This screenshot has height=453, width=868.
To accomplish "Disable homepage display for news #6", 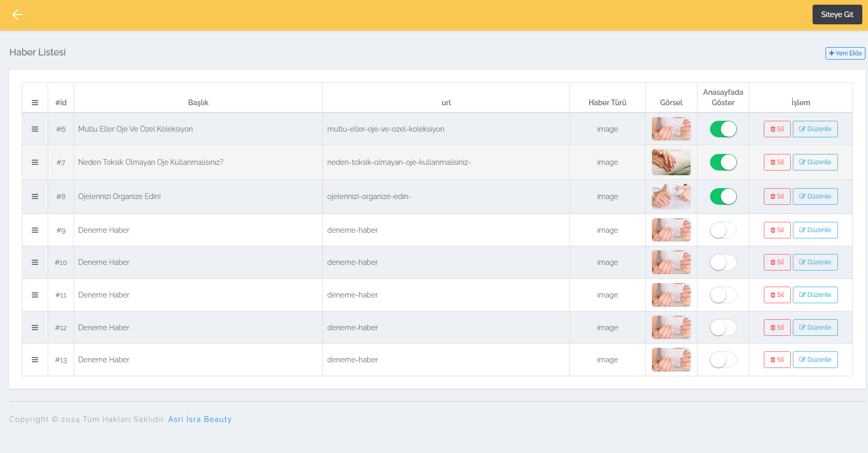I will pos(723,129).
